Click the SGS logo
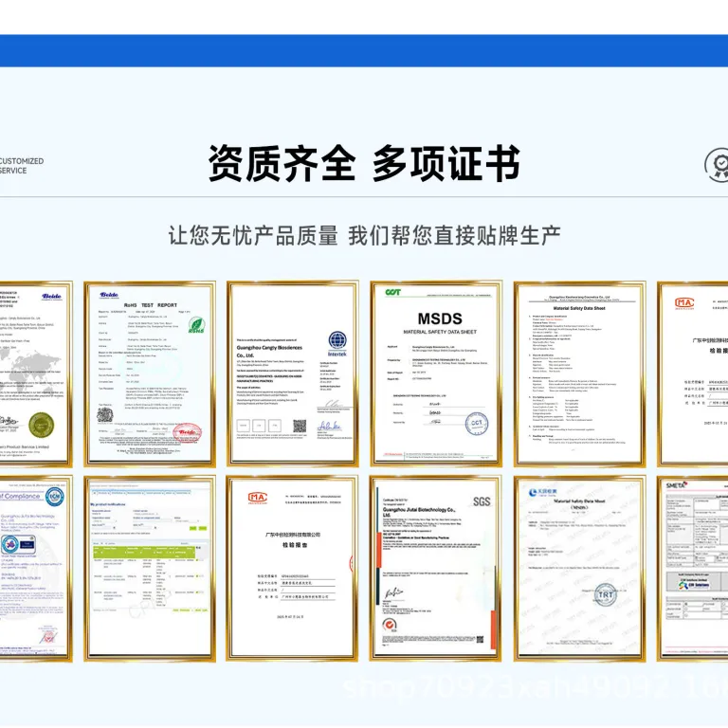Viewport: 728px width, 728px height. click(x=482, y=501)
